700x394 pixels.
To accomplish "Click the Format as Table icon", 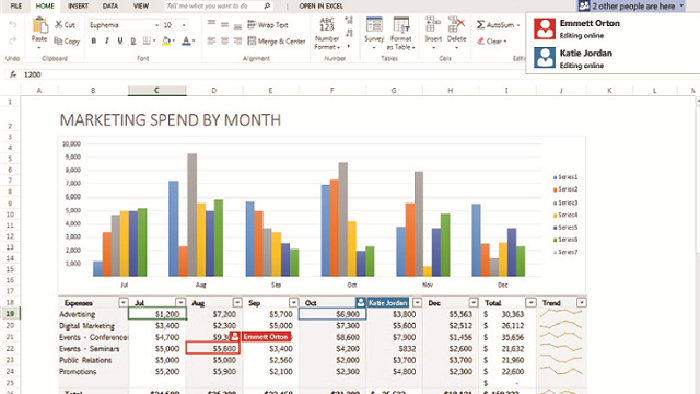I will [401, 25].
